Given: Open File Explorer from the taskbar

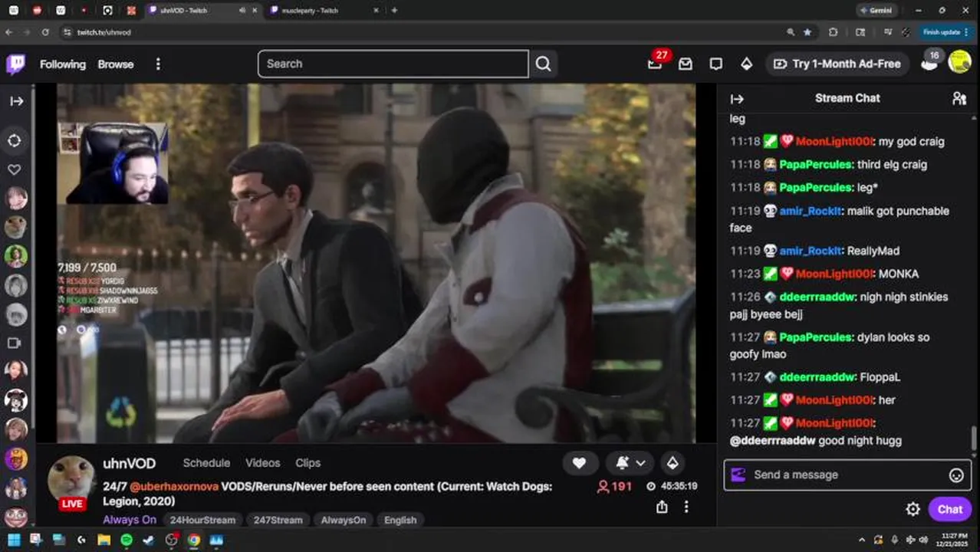Looking at the screenshot, I should click(x=104, y=540).
